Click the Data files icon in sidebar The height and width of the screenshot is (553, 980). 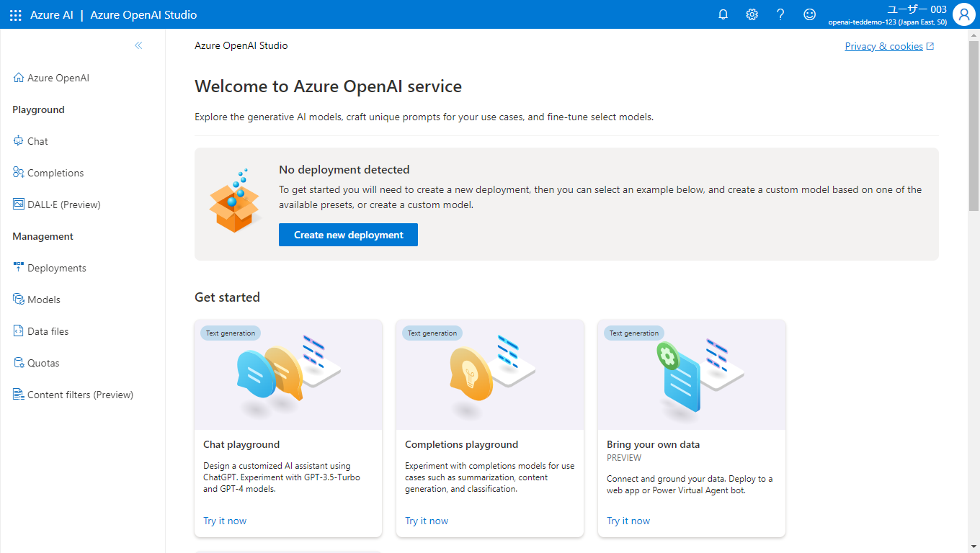click(x=19, y=331)
